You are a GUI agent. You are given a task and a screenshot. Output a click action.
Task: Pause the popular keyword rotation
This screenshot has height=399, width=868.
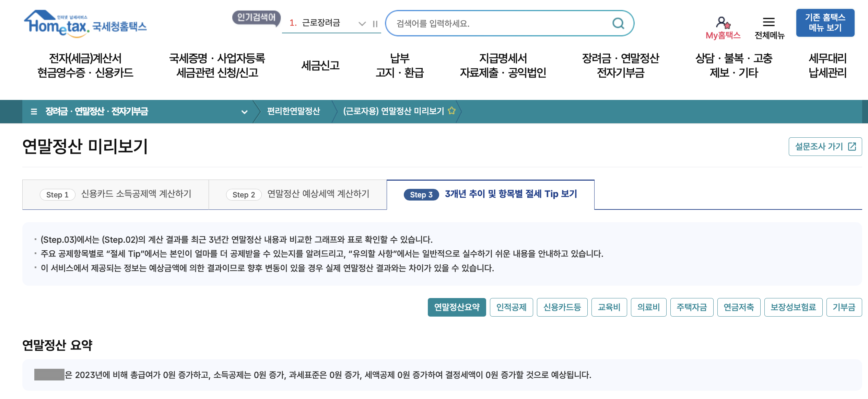[375, 24]
